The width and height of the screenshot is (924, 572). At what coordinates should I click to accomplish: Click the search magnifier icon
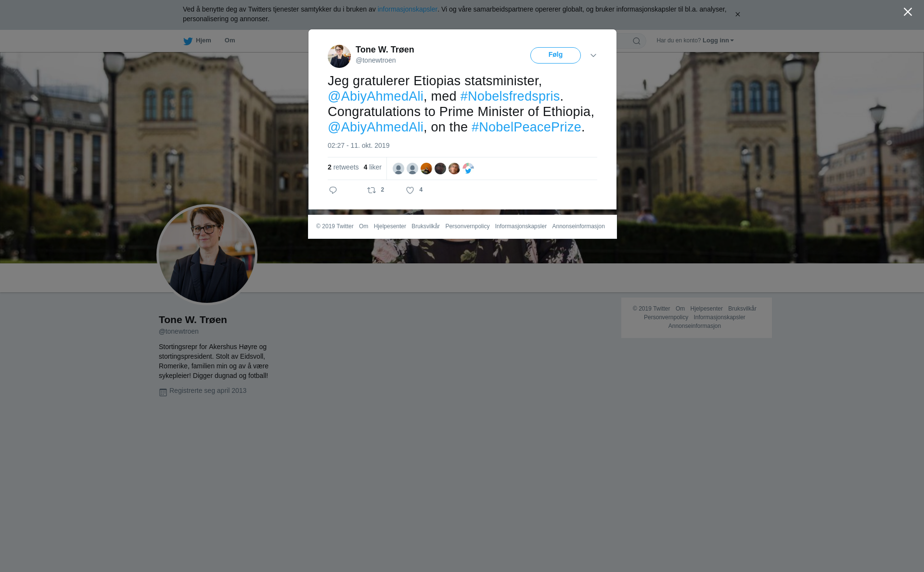(637, 41)
